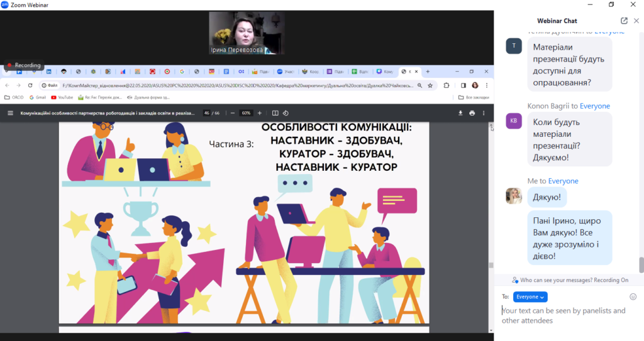644x341 pixels.
Task: Click 'Everyone' link in Konon Bagrii message
Action: tap(595, 106)
